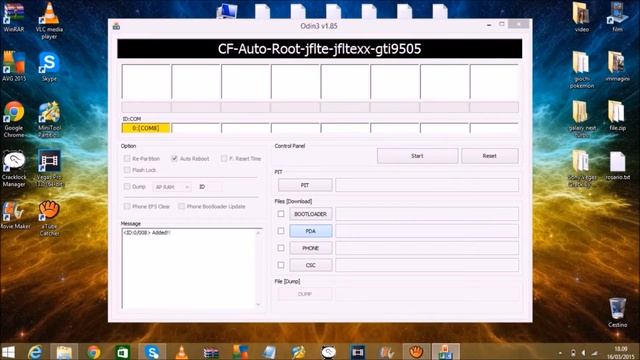Select the rosario.txt file icon
Screen dimensions: 640x360
point(617,165)
